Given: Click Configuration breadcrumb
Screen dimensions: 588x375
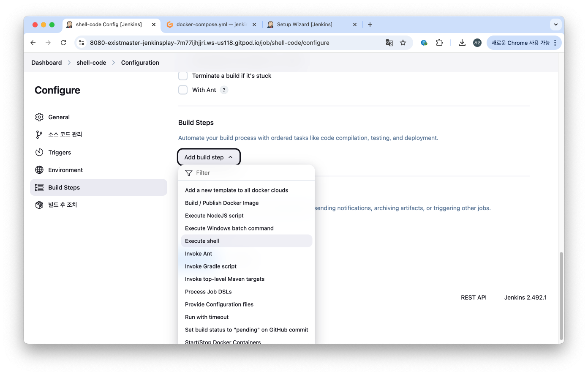Looking at the screenshot, I should [x=140, y=63].
